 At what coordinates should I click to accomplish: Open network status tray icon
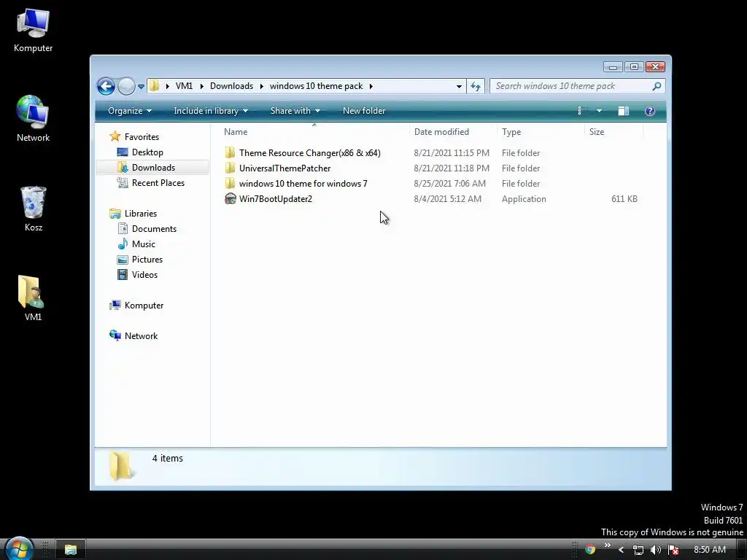(638, 550)
